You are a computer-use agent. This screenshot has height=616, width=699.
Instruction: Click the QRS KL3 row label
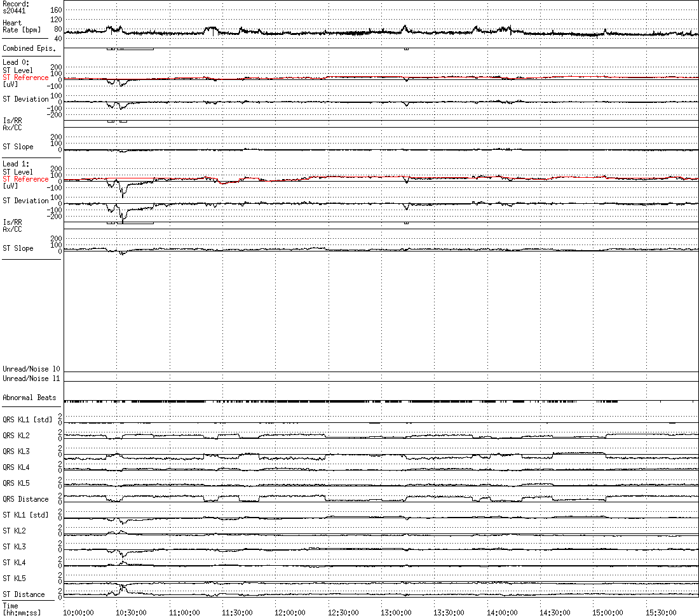pyautogui.click(x=16, y=452)
